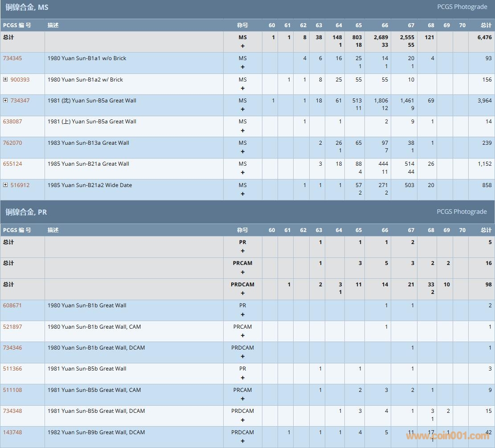Viewport: 495px width, 448px height.
Task: Open coin entry 655124
Action: (x=12, y=164)
